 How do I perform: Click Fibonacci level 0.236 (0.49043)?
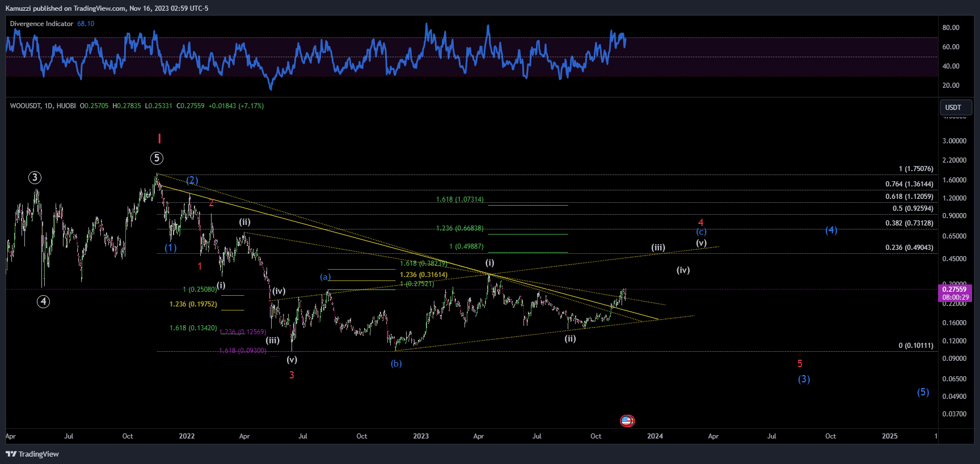909,248
